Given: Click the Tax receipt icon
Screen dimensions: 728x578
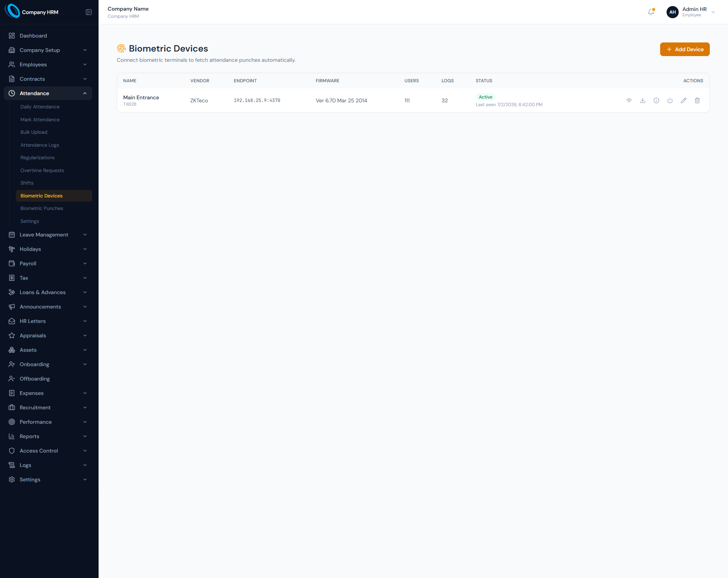Looking at the screenshot, I should [12, 278].
